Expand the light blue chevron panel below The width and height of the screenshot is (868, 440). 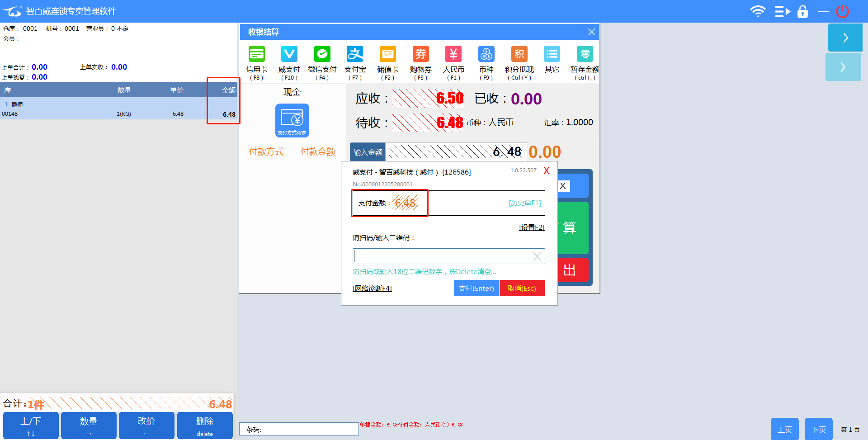pyautogui.click(x=843, y=67)
